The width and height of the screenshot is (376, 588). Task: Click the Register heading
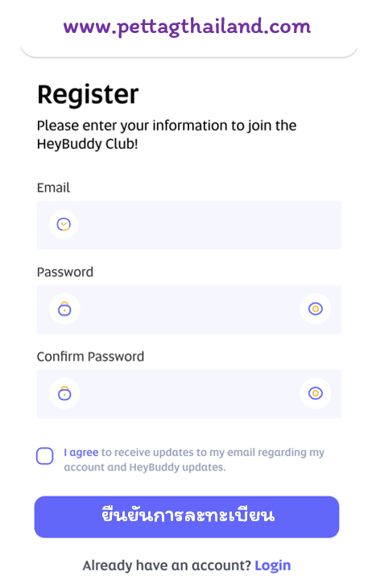point(88,94)
